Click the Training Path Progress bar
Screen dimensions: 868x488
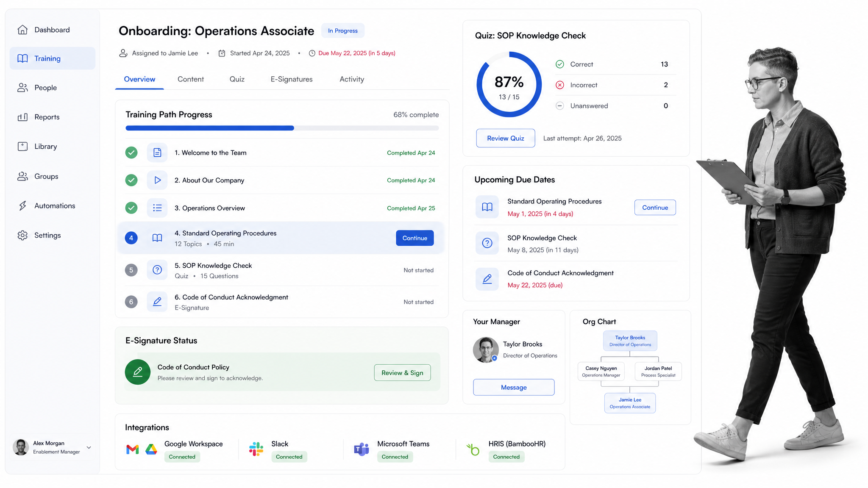coord(282,128)
